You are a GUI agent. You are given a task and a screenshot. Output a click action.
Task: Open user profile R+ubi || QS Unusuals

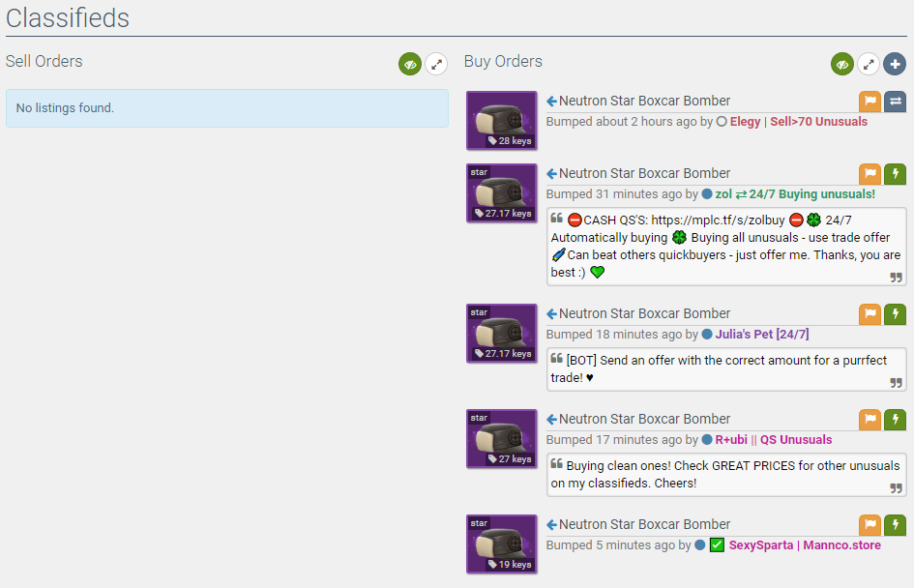(x=773, y=440)
